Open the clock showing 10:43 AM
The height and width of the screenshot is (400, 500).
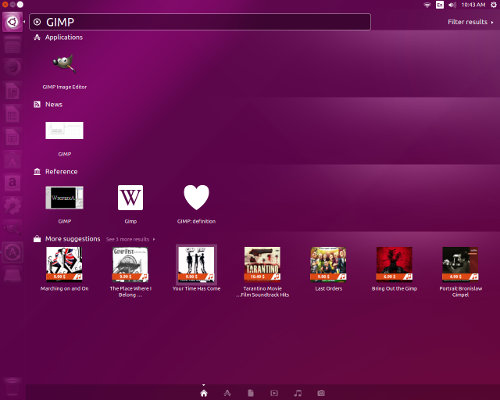(x=473, y=5)
